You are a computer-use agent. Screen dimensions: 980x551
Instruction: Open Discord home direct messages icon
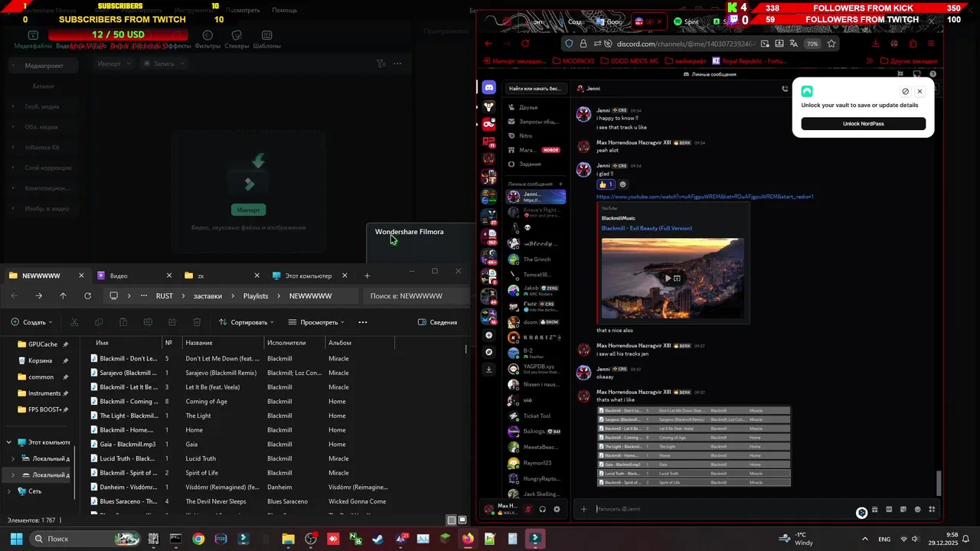coord(489,88)
